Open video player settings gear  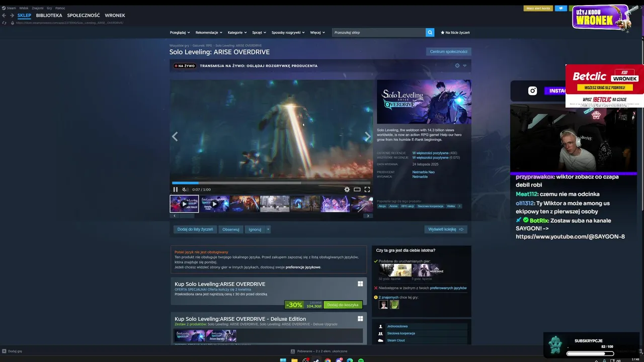[x=347, y=190]
